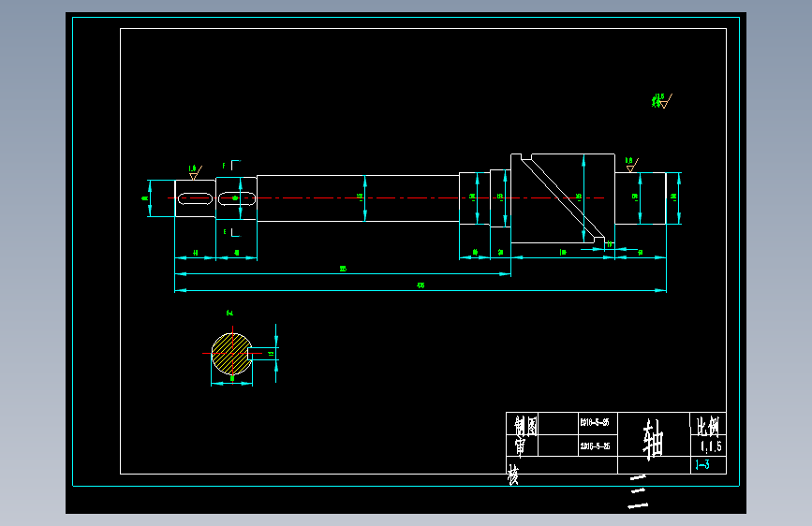Click the large '轴' part name text

653,439
